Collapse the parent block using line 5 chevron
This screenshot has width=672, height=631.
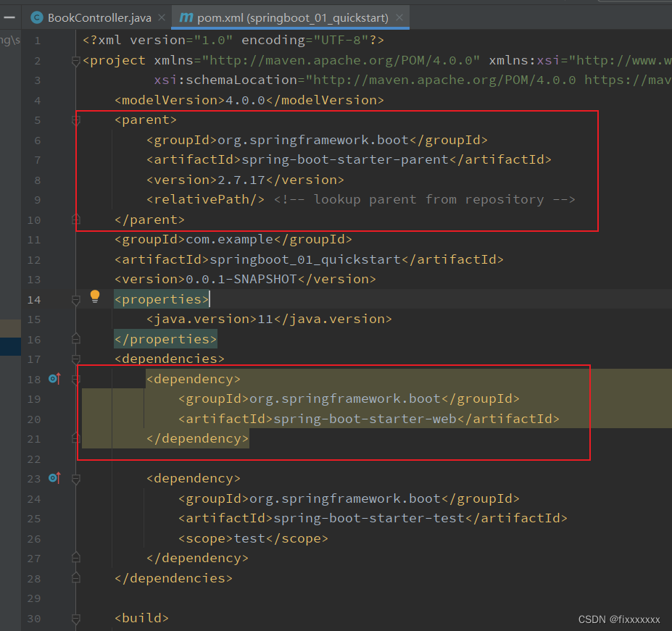pos(75,119)
